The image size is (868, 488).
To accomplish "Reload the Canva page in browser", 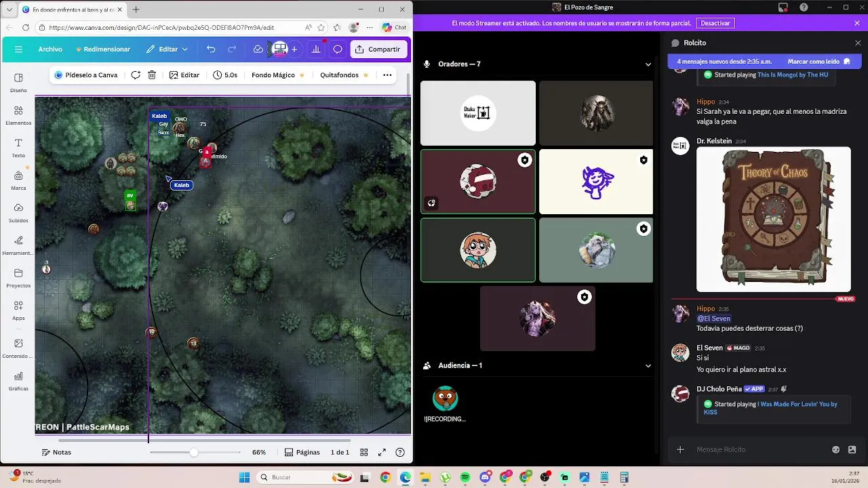I will (x=26, y=28).
